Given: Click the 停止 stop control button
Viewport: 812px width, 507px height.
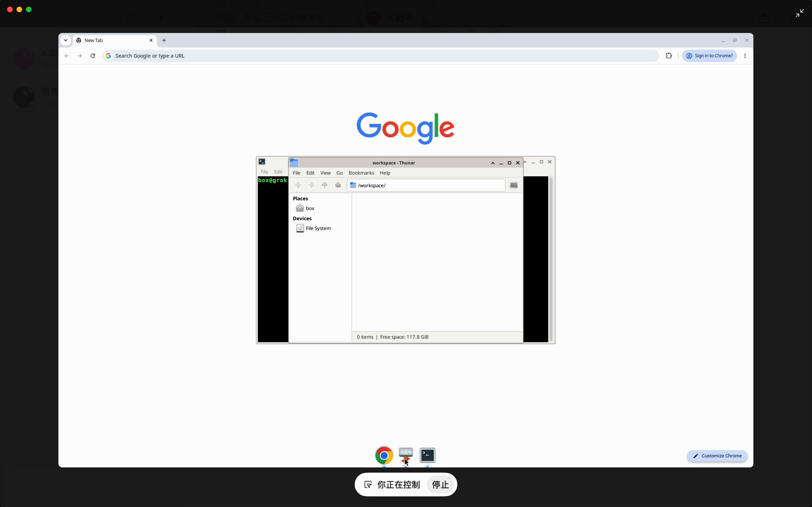Looking at the screenshot, I should [440, 485].
